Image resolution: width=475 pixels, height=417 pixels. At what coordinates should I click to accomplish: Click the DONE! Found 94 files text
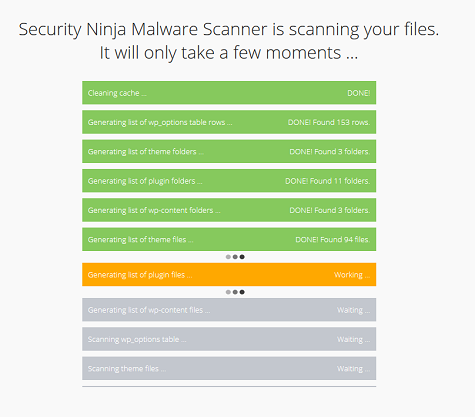pyautogui.click(x=333, y=240)
